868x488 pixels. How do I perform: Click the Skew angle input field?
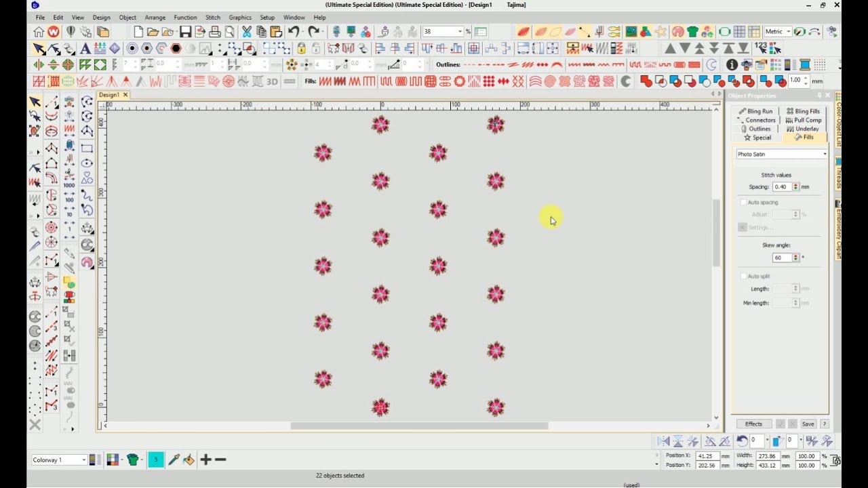pyautogui.click(x=782, y=258)
